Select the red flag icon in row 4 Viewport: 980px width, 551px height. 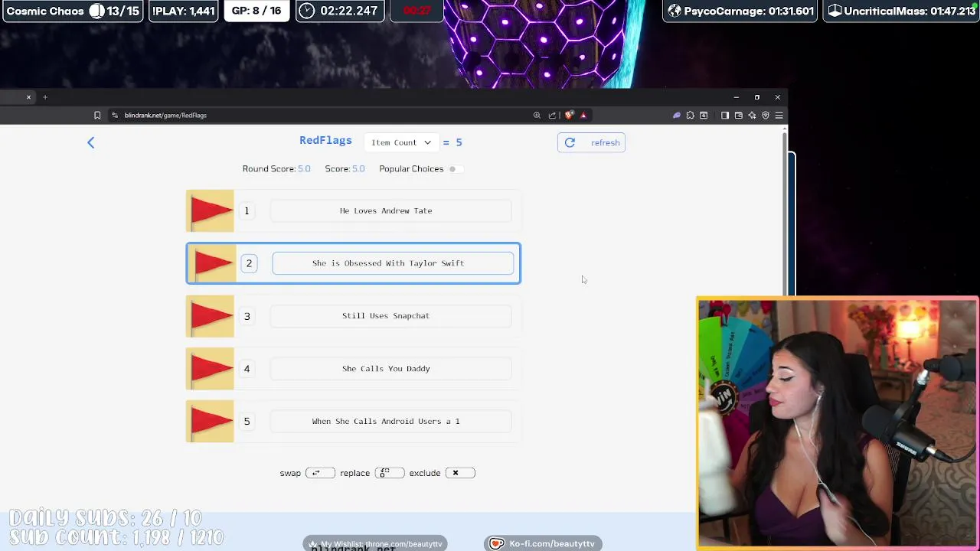tap(210, 369)
